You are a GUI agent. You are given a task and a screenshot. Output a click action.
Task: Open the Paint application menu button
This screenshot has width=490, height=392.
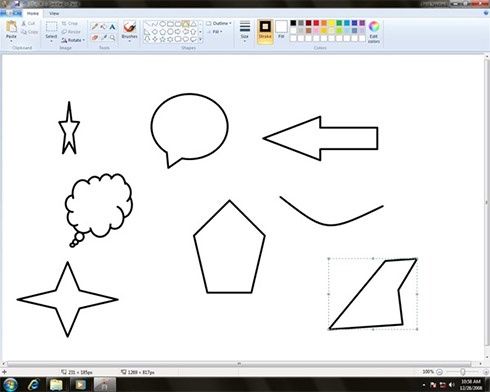coord(11,13)
